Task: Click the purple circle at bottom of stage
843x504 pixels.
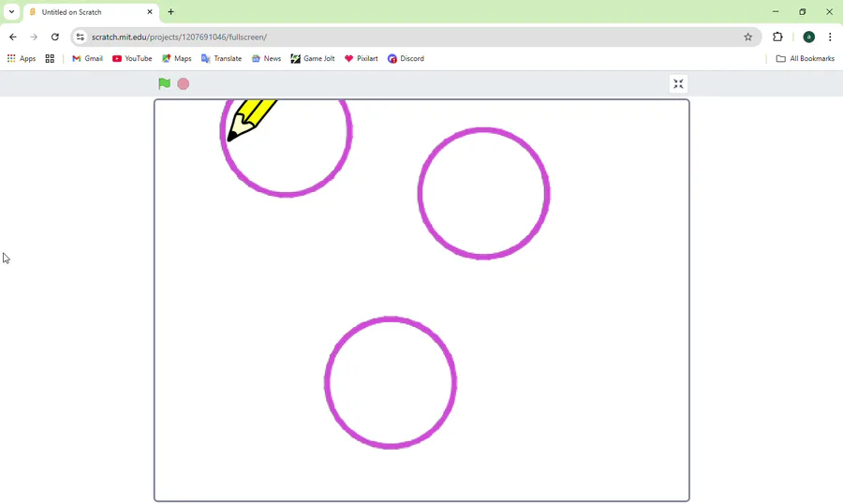Action: [391, 382]
